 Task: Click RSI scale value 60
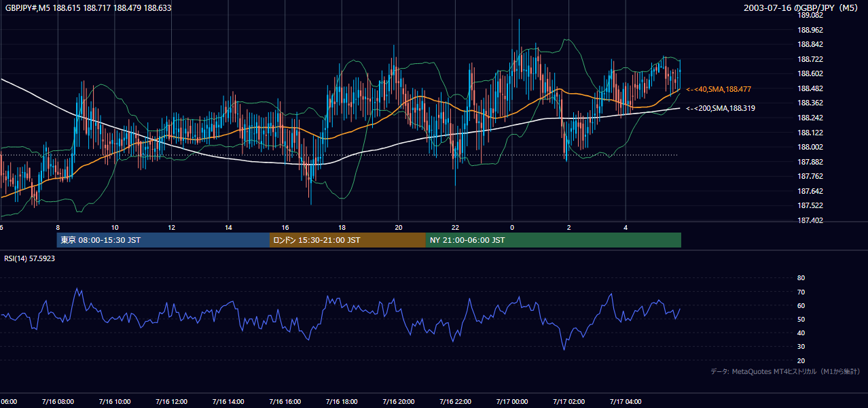801,305
